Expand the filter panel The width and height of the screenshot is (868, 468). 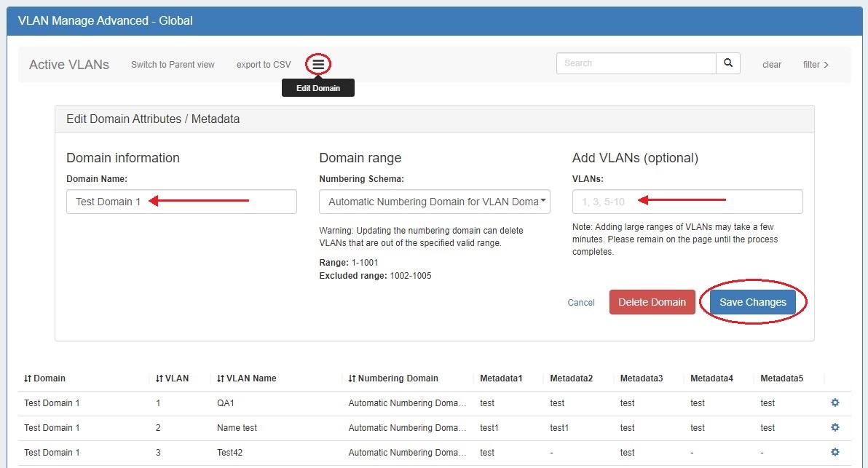click(816, 65)
